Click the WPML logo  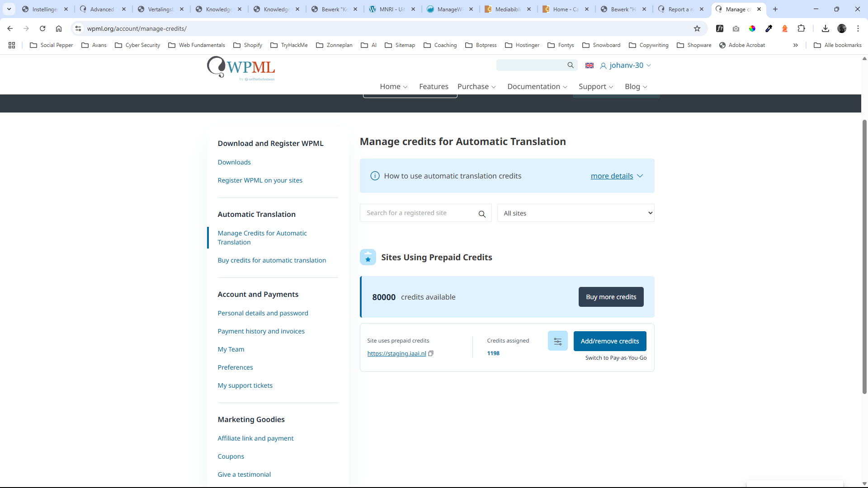pos(241,69)
